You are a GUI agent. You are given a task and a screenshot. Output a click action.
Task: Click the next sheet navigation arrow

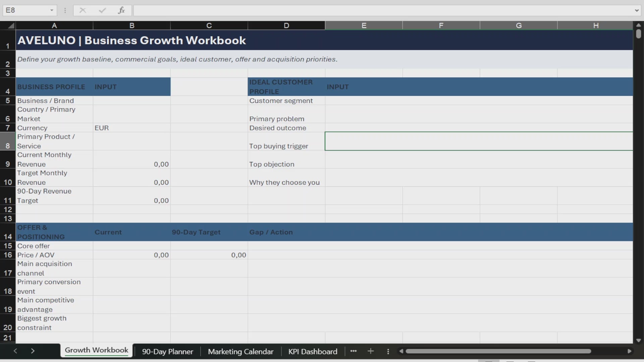[33, 351]
